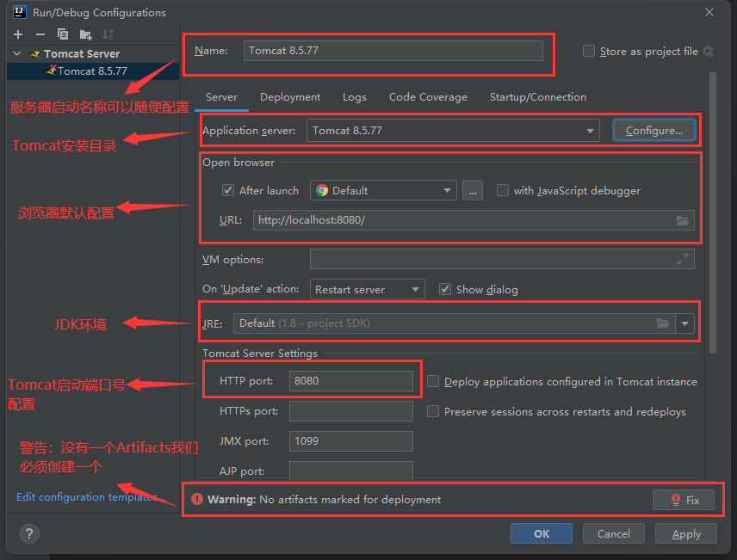The height and width of the screenshot is (560, 737).
Task: Browse URL field folder icon
Action: coord(683,220)
